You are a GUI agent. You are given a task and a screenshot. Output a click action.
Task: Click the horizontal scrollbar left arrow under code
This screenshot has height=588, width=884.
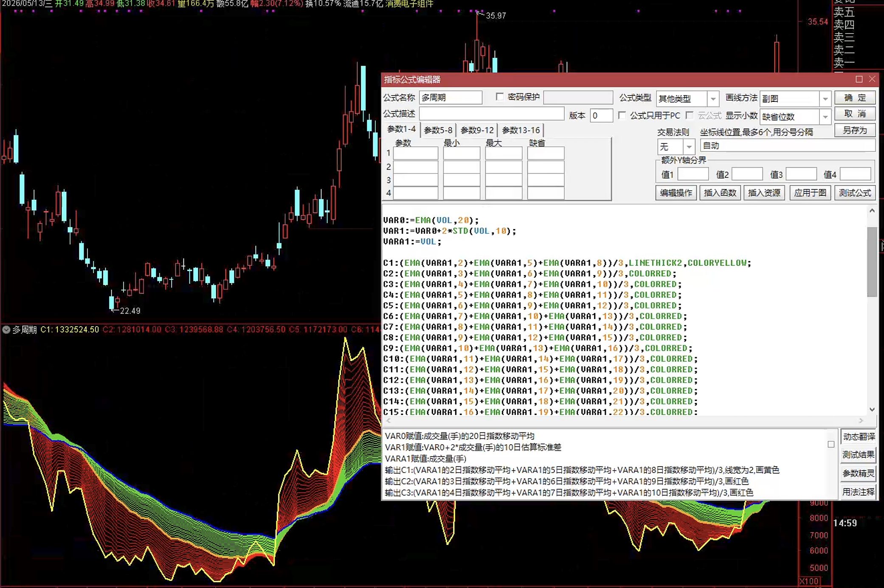pos(388,421)
